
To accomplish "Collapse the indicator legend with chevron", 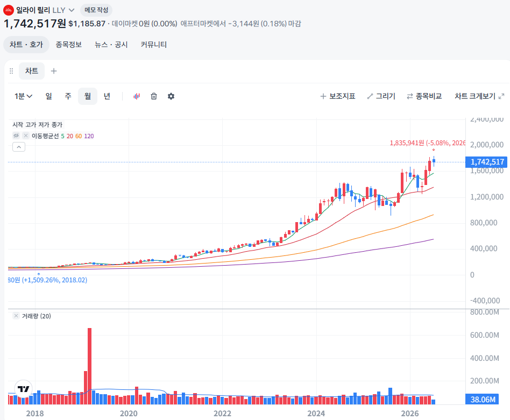I will (x=19, y=147).
